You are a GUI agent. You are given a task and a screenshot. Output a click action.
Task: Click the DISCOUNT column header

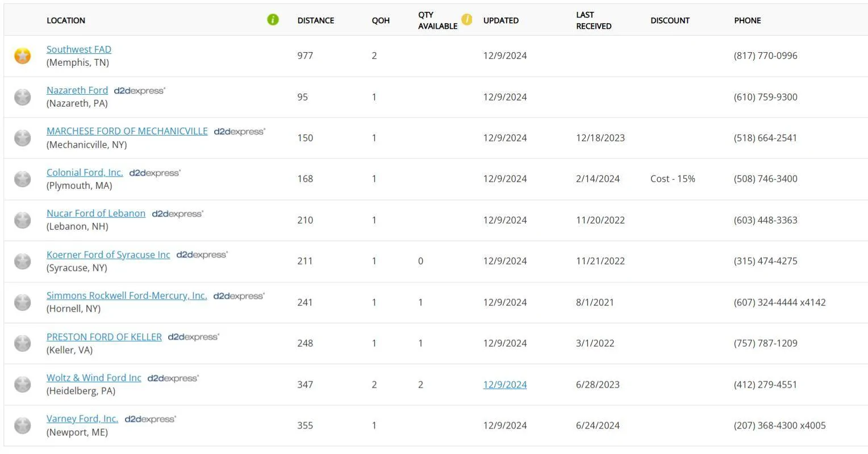pyautogui.click(x=670, y=20)
